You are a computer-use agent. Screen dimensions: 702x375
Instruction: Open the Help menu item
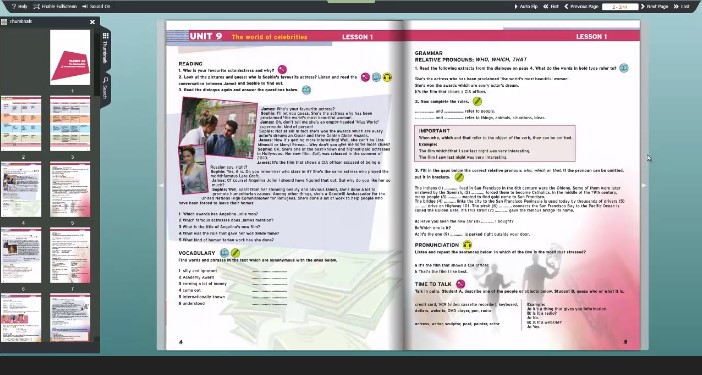click(x=19, y=6)
